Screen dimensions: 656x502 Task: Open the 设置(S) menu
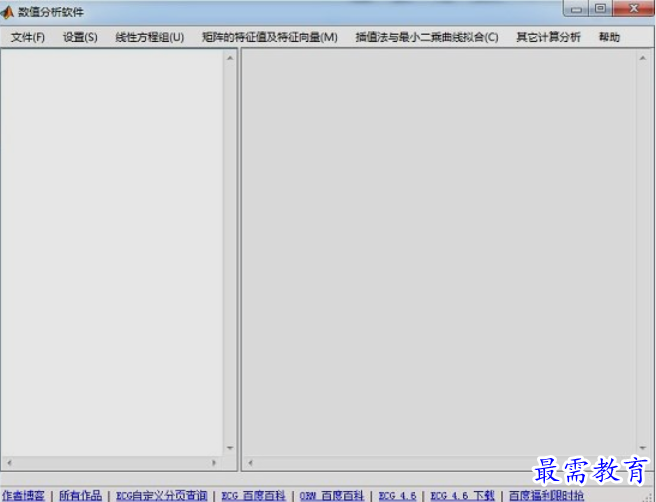click(x=80, y=37)
